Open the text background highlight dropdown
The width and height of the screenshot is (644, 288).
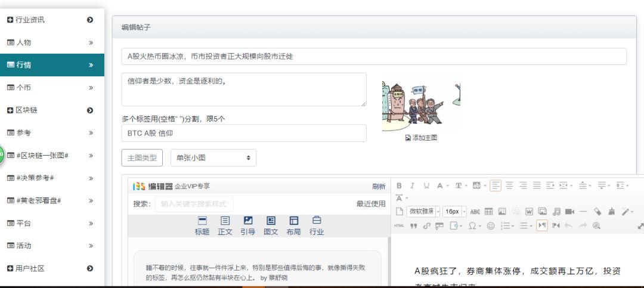pyautogui.click(x=485, y=185)
